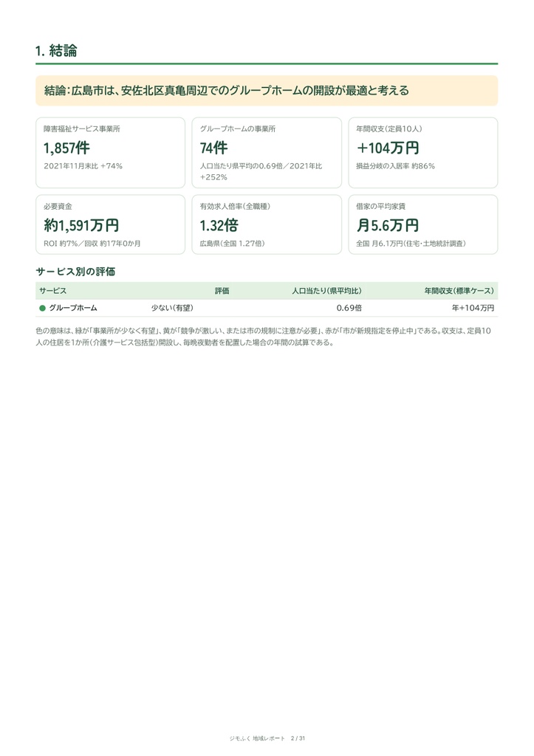Click the '人口当たり(県平均比)' column header

326,291
